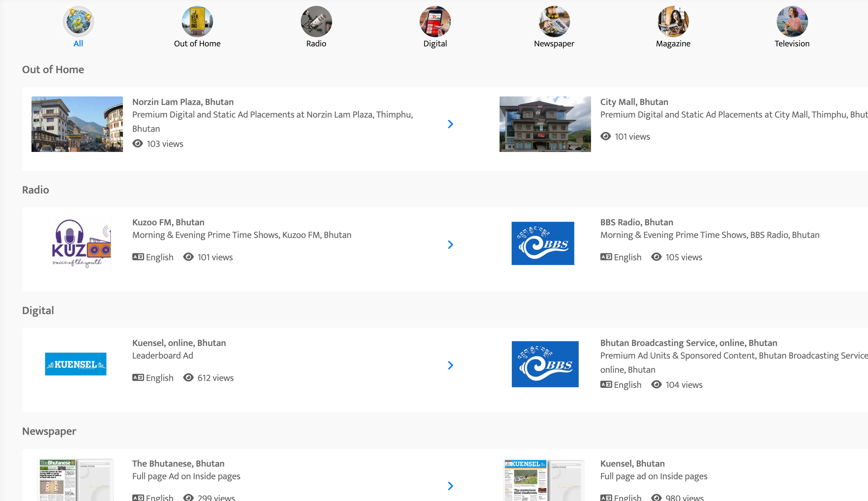Open the Newspaper category icon
The image size is (868, 501).
coord(554,21)
